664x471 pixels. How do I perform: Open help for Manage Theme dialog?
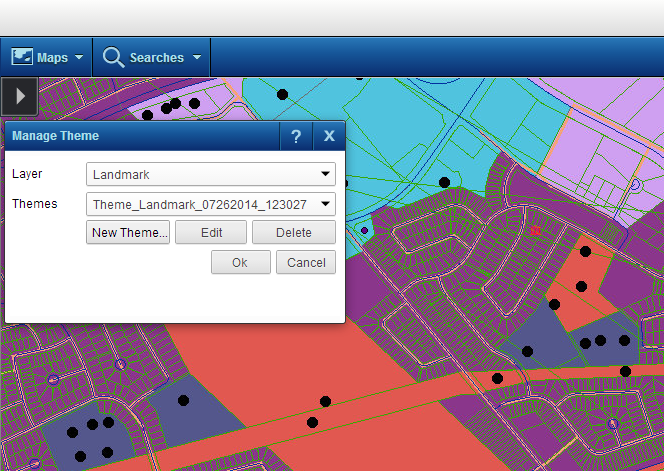(x=296, y=136)
